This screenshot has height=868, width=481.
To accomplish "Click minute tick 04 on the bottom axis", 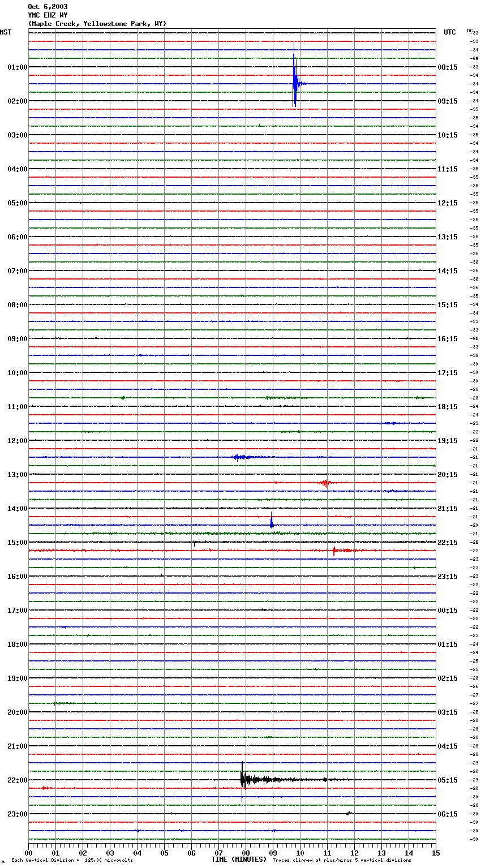I will pyautogui.click(x=137, y=853).
